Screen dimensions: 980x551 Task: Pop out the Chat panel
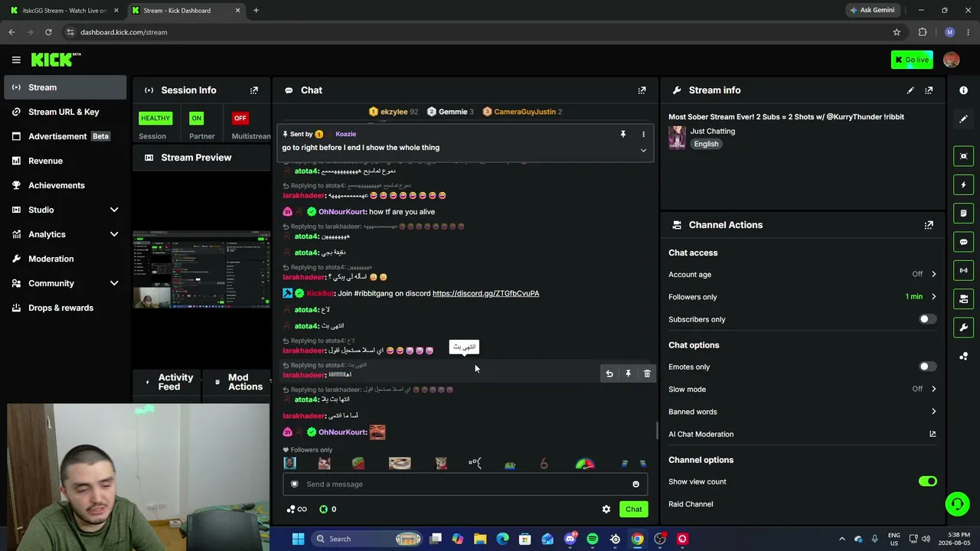pos(642,90)
